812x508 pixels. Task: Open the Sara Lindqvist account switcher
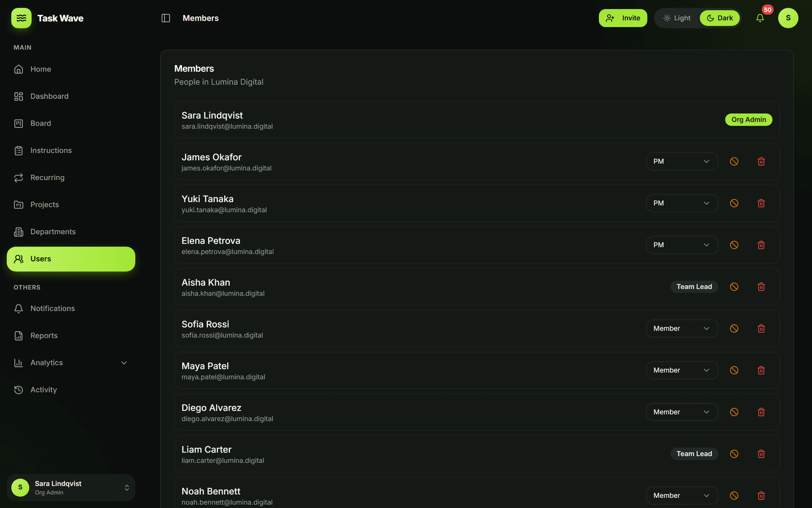pyautogui.click(x=71, y=488)
